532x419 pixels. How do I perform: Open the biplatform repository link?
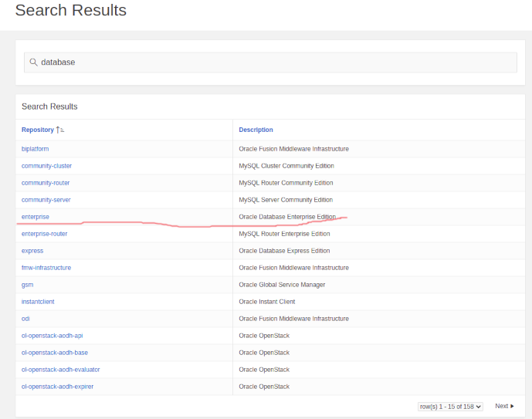(x=35, y=149)
